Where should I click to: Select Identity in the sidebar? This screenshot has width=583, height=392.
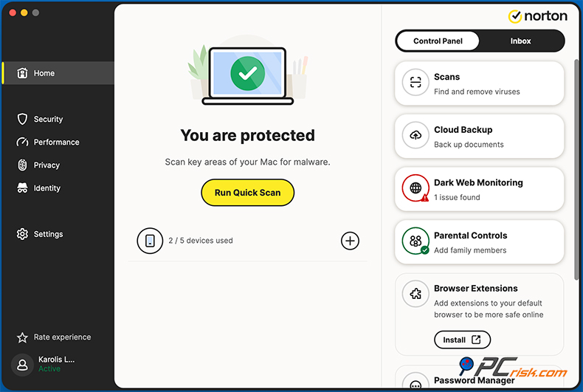point(46,188)
